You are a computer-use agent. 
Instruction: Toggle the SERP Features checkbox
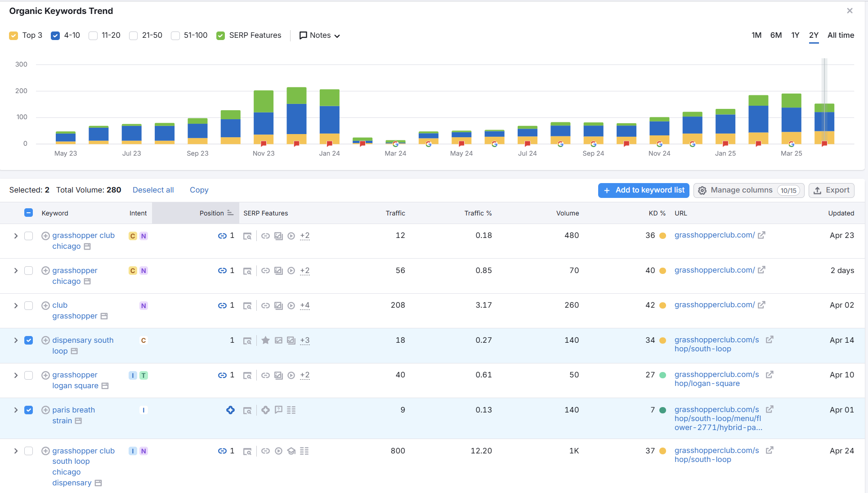(x=220, y=36)
